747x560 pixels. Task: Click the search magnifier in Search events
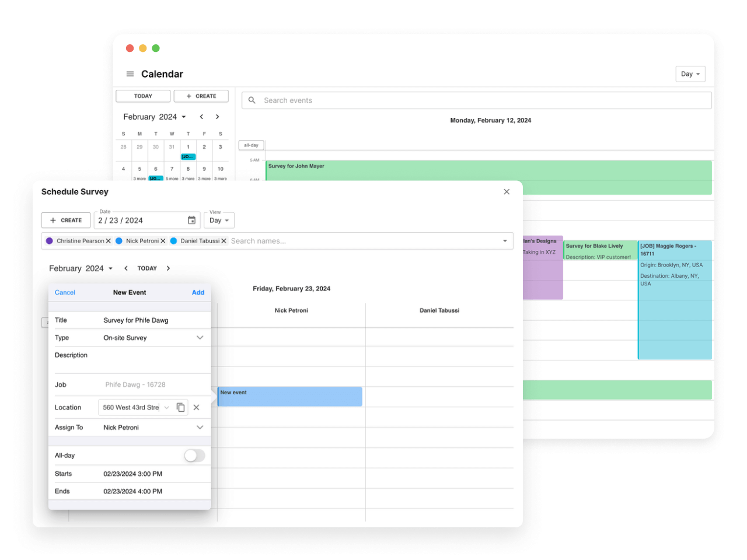pyautogui.click(x=252, y=100)
